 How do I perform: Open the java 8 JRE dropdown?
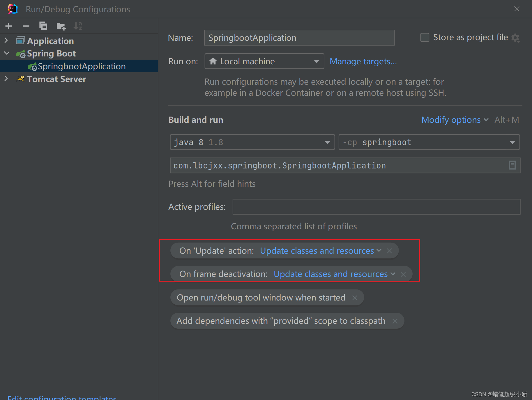(x=252, y=142)
